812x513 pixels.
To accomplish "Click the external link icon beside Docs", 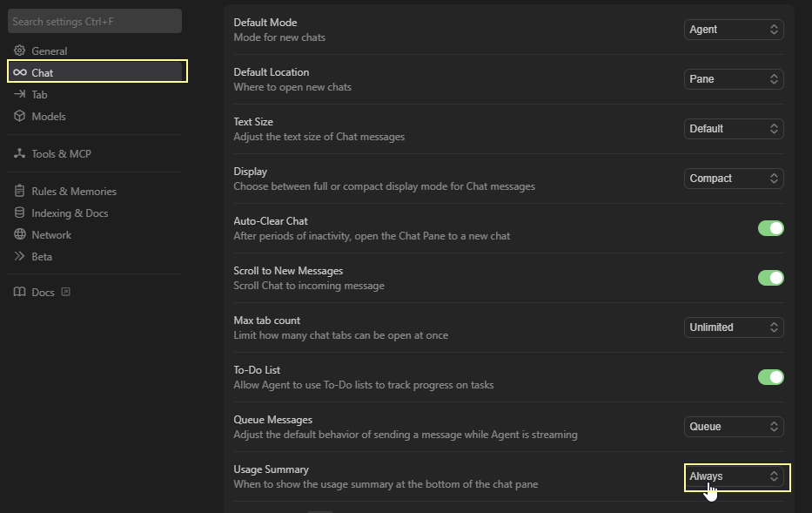I will tap(66, 292).
